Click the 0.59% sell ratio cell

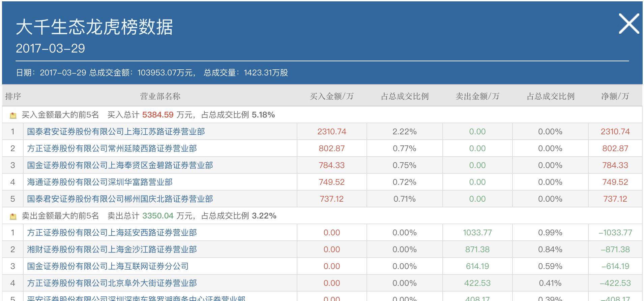pyautogui.click(x=550, y=266)
